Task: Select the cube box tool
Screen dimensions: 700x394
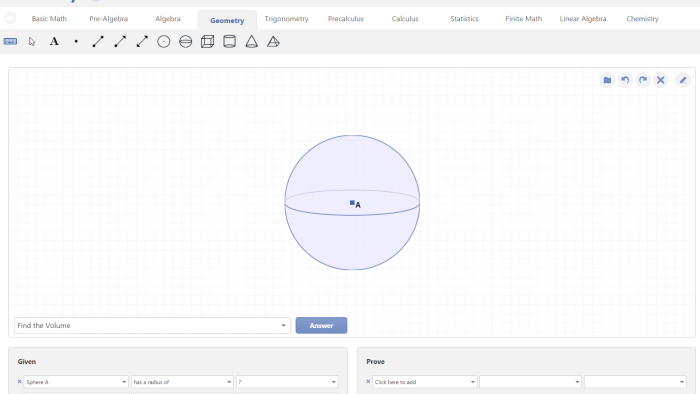Action: 208,41
